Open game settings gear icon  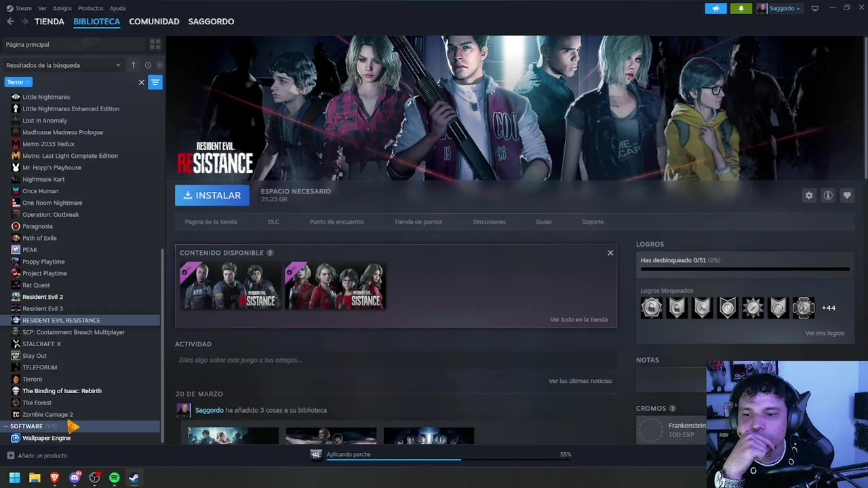tap(809, 195)
